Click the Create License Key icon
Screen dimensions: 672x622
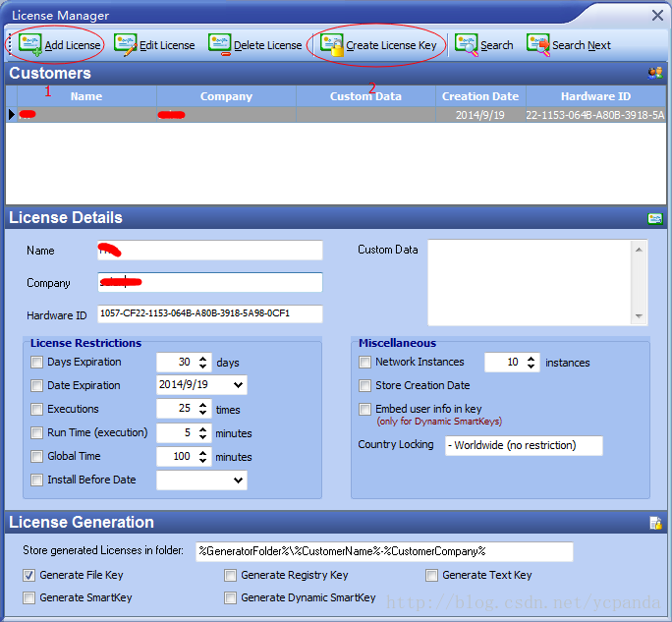tap(332, 45)
